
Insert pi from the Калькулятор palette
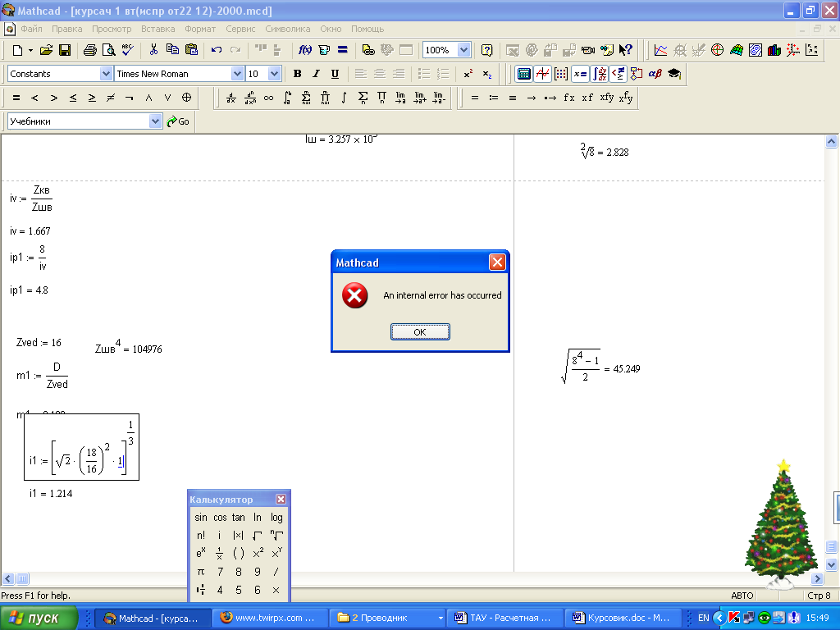tap(201, 572)
